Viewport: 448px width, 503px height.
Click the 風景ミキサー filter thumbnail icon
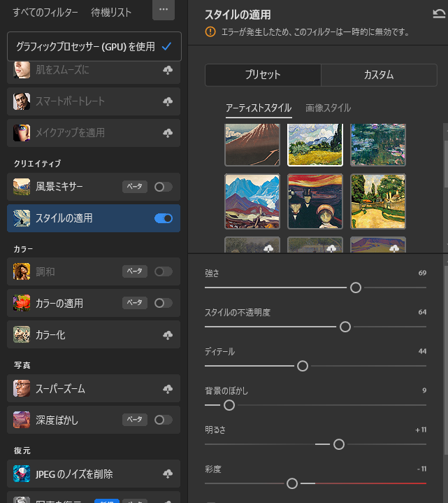tap(22, 187)
